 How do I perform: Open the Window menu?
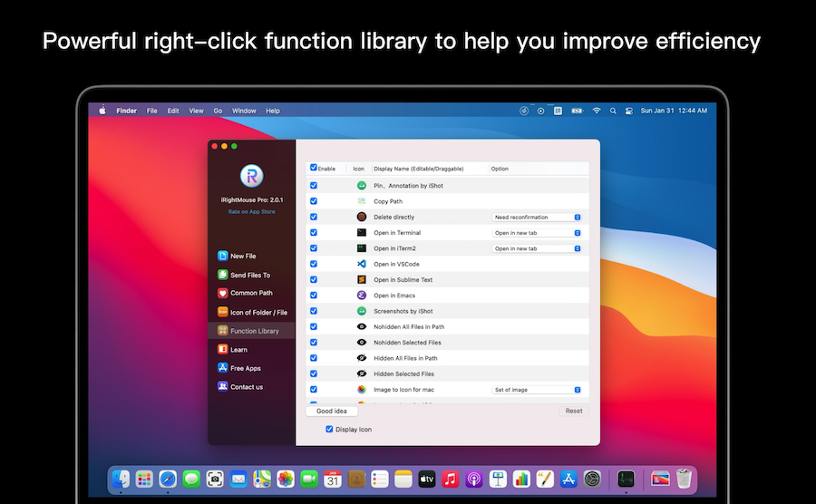point(244,111)
